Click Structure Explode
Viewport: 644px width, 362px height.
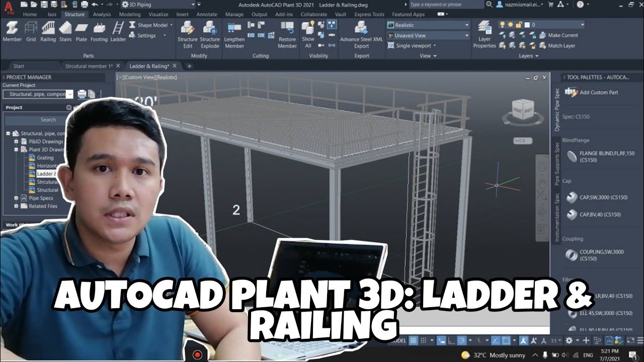pyautogui.click(x=210, y=34)
